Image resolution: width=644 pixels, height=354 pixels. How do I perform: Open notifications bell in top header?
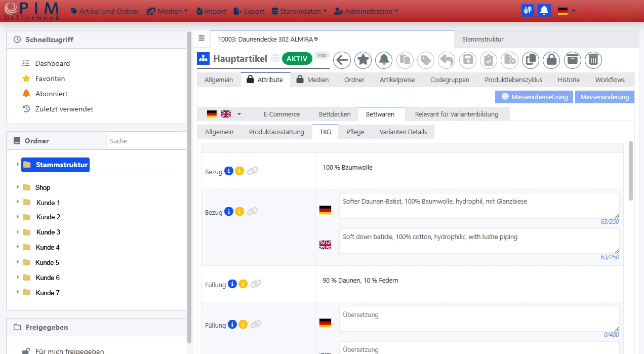pos(544,11)
